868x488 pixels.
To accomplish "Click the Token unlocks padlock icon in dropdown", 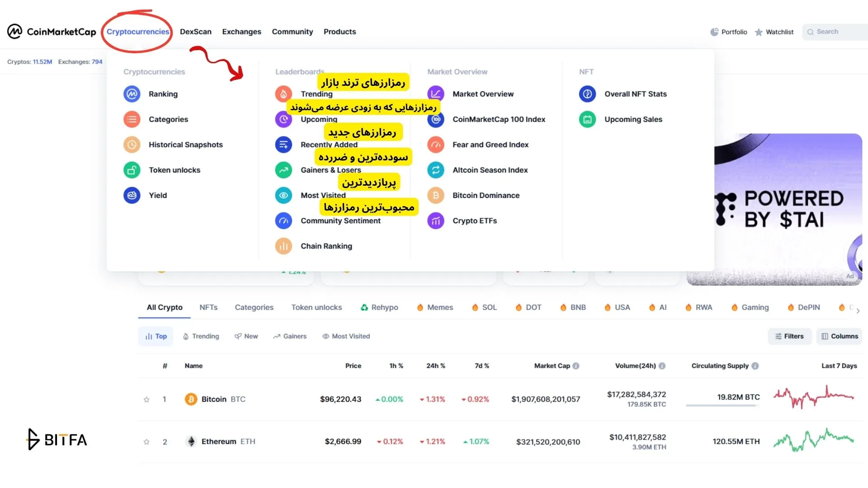I will [x=132, y=170].
